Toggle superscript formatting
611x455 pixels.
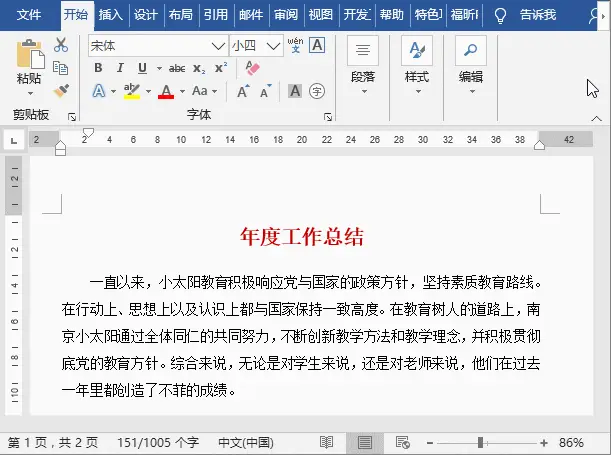coord(221,68)
